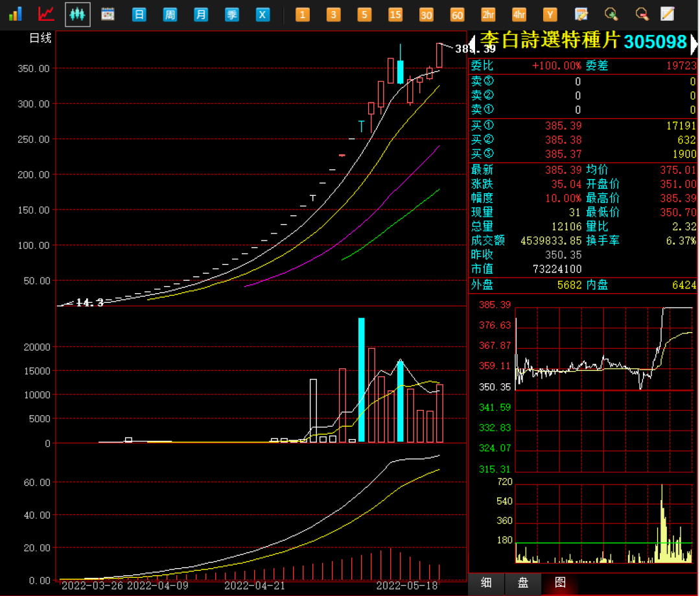Screen dimensions: 700x596
Task: Click the 委比 +100.00% value
Action: [x=557, y=66]
